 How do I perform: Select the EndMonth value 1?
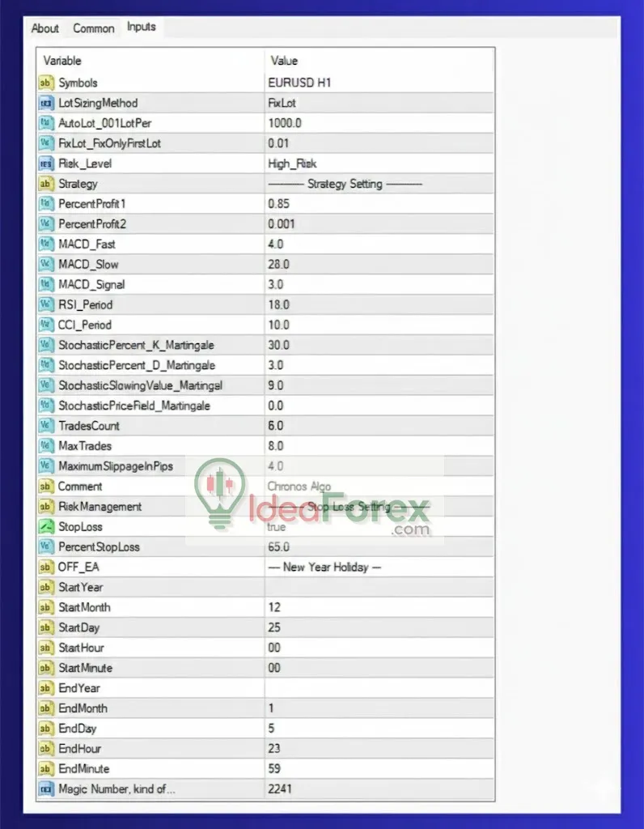tap(272, 708)
